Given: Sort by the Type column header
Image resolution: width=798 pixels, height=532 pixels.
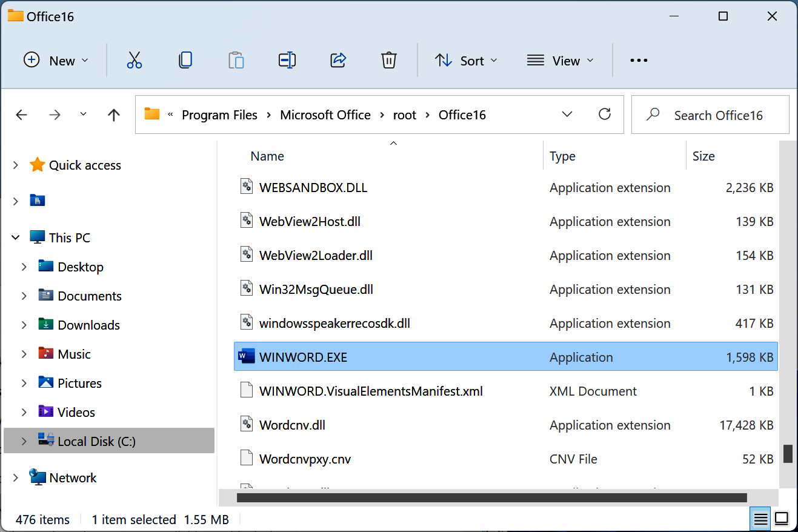Looking at the screenshot, I should 562,156.
